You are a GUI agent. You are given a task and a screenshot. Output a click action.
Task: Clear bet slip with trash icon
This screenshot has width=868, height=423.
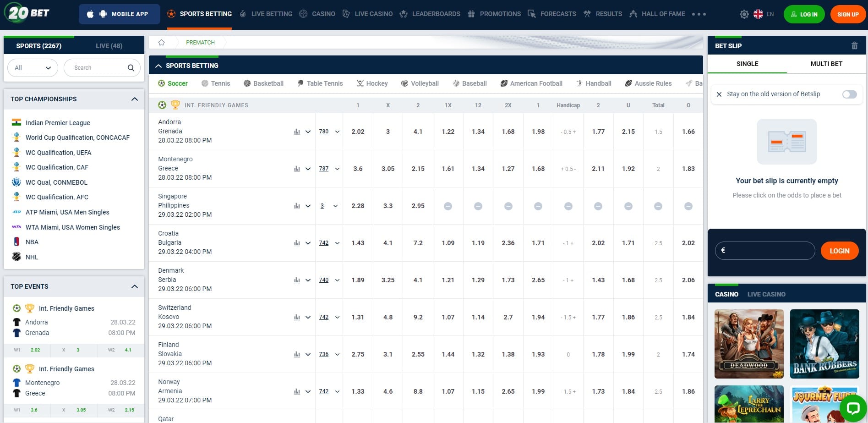click(x=854, y=46)
